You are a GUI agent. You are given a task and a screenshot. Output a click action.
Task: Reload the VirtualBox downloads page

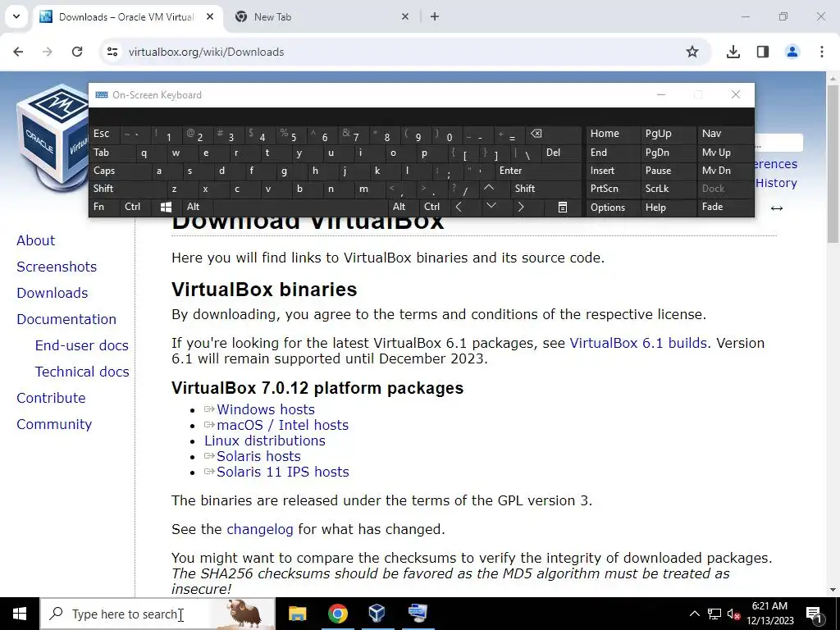coord(77,52)
